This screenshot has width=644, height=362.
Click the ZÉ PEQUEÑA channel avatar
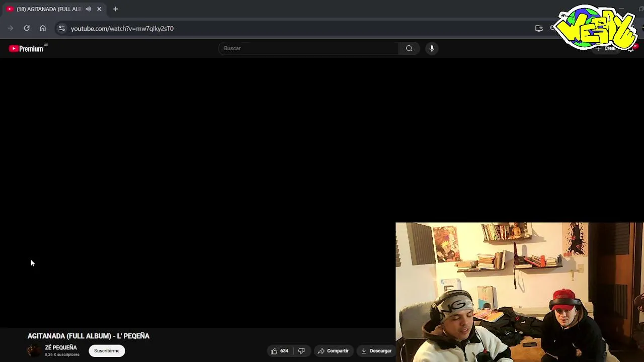34,350
